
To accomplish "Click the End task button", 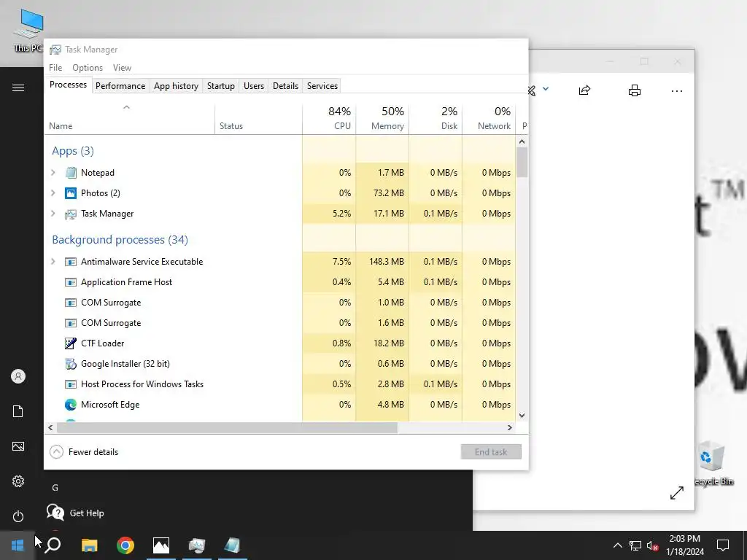I will (x=491, y=452).
